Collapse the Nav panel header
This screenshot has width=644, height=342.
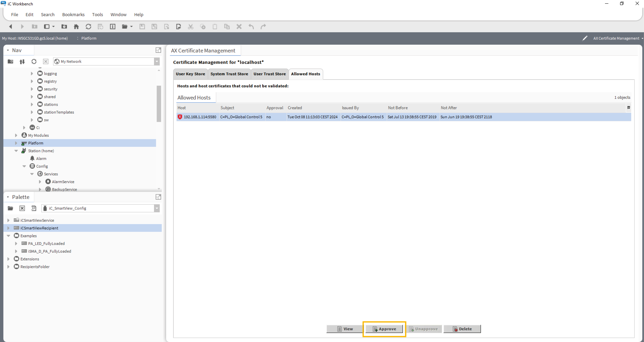(x=8, y=50)
